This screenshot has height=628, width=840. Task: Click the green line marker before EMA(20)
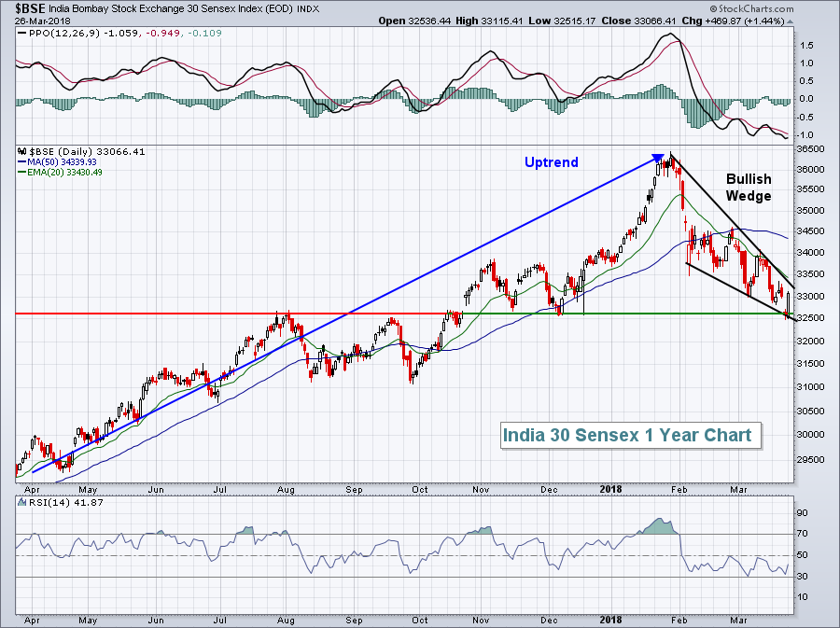click(21, 173)
